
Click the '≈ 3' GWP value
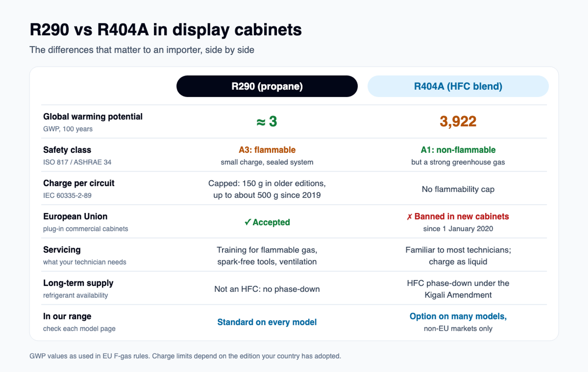[x=267, y=121]
